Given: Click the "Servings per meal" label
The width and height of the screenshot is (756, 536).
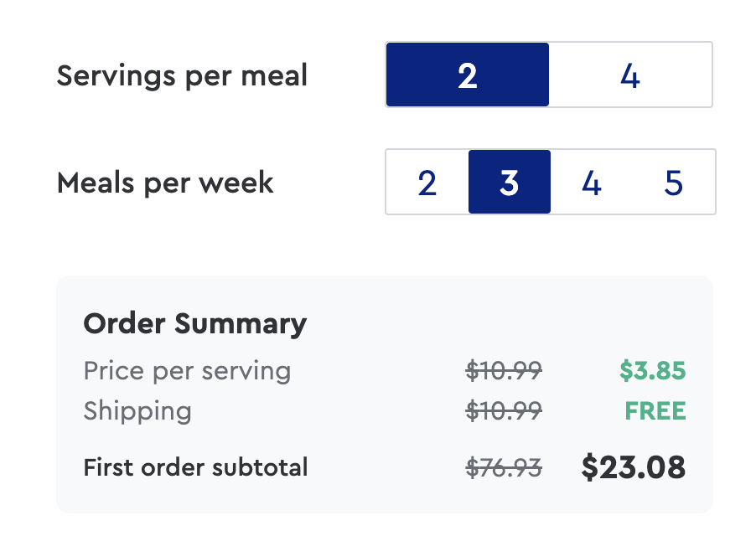Looking at the screenshot, I should click(182, 76).
